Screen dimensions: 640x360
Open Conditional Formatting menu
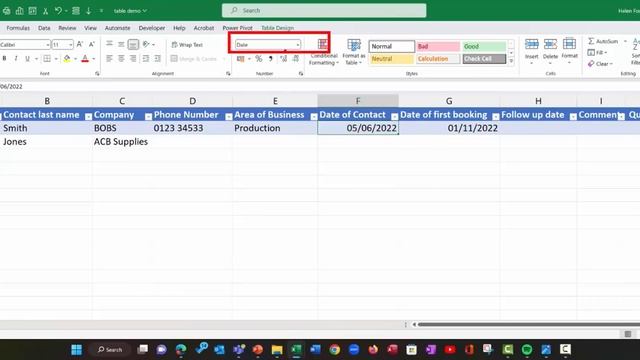pyautogui.click(x=323, y=52)
